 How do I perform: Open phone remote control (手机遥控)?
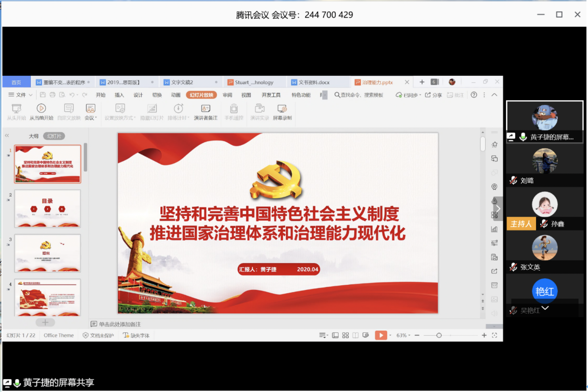[x=233, y=112]
